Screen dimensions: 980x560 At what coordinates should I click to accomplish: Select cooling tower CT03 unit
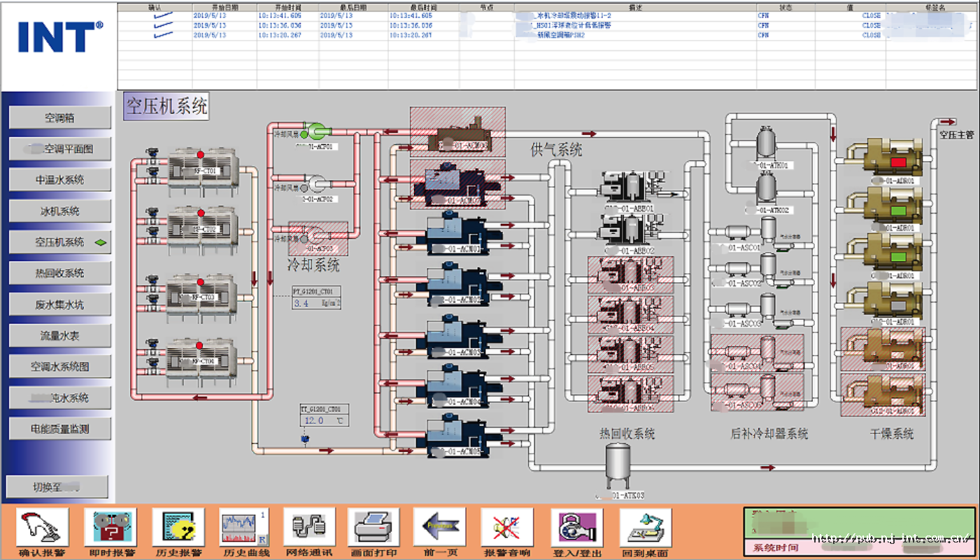click(x=203, y=297)
